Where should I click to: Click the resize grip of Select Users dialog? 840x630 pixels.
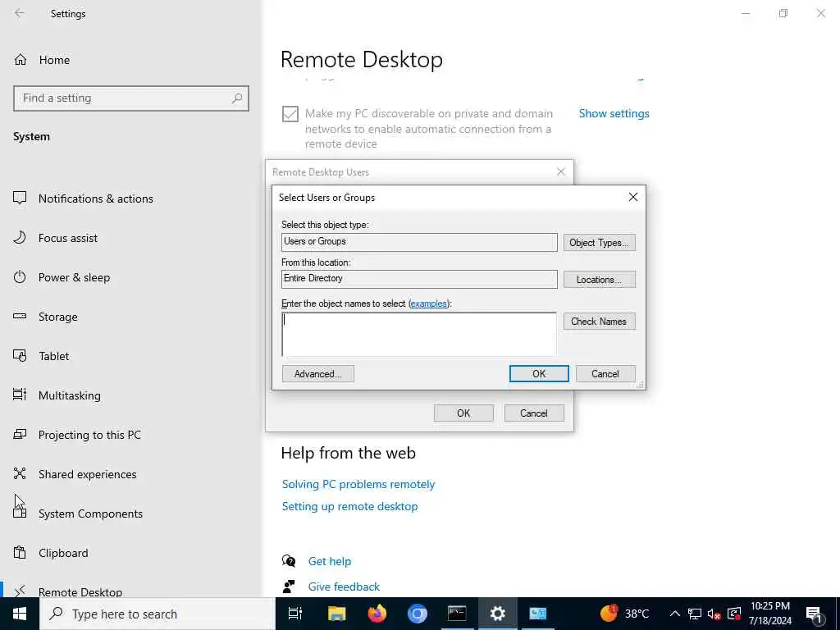pyautogui.click(x=640, y=385)
